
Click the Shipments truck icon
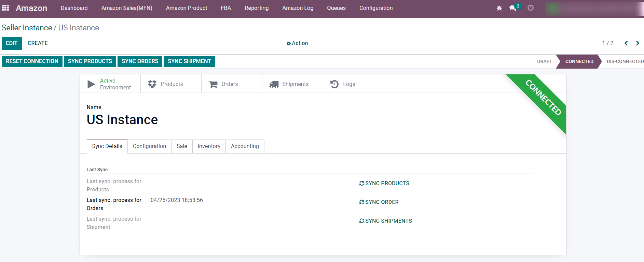[274, 84]
